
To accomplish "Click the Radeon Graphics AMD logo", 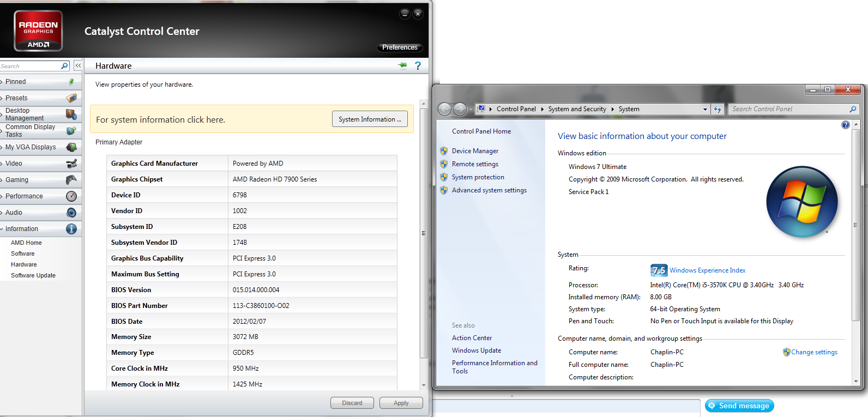I will (38, 31).
